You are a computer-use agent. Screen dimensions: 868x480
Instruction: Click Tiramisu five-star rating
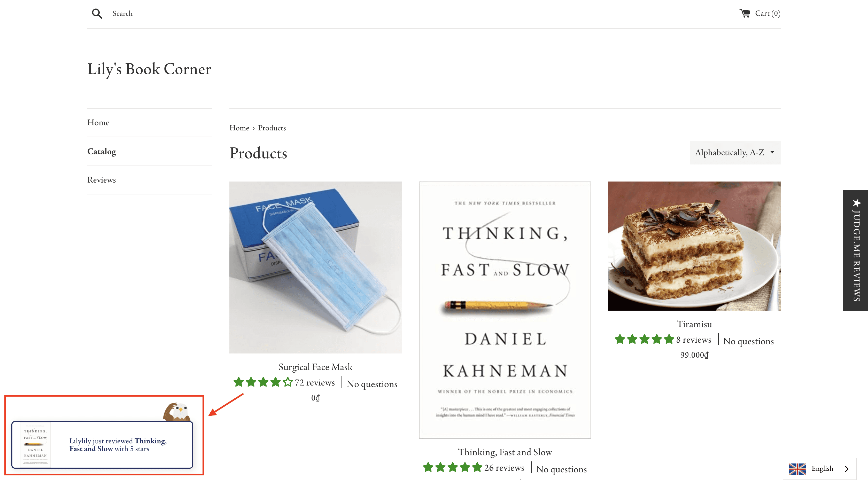point(644,340)
